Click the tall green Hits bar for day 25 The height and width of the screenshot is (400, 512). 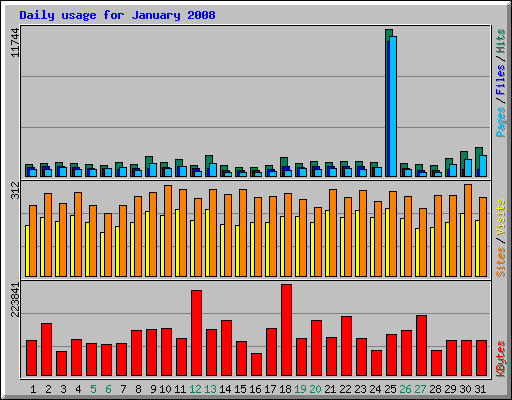(x=387, y=103)
